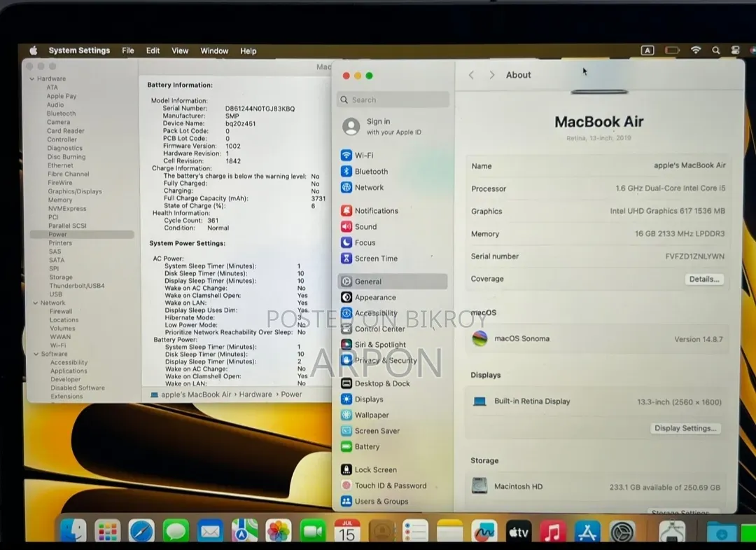Collapse the Software tree section
Screen dimensions: 756x550
tap(36, 354)
